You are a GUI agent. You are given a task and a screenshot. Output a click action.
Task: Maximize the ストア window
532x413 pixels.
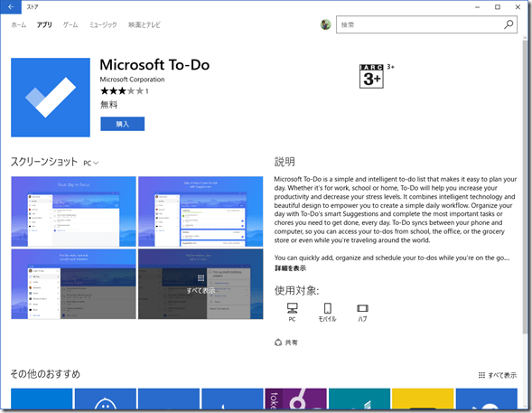498,7
